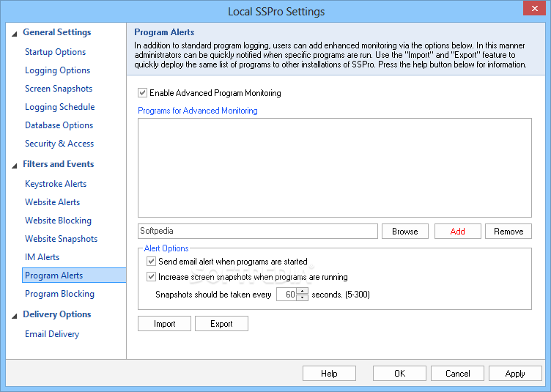Click the snapshot seconds value field
The image size is (551, 392).
[x=286, y=295]
